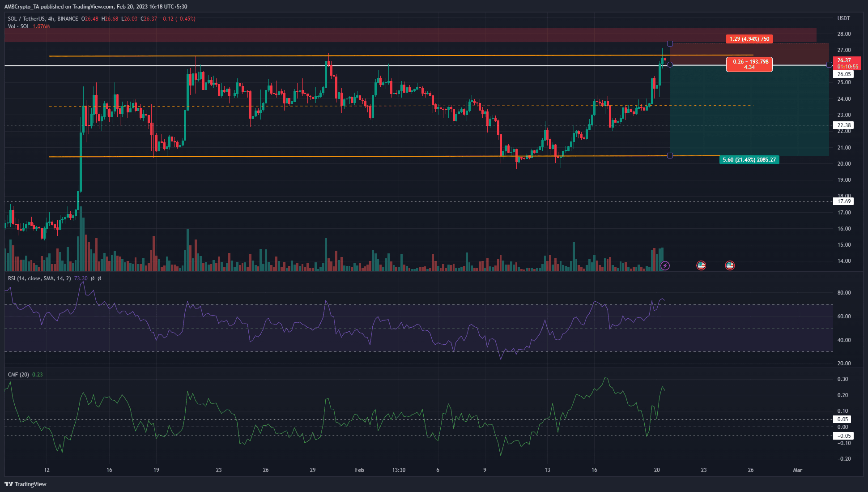
Task: Click the 01:10:55 candle countdown timer
Action: point(848,65)
